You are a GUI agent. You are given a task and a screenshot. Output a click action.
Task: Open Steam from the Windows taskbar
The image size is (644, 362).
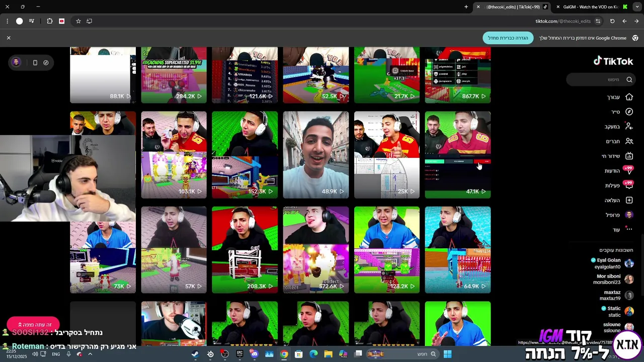(195, 354)
